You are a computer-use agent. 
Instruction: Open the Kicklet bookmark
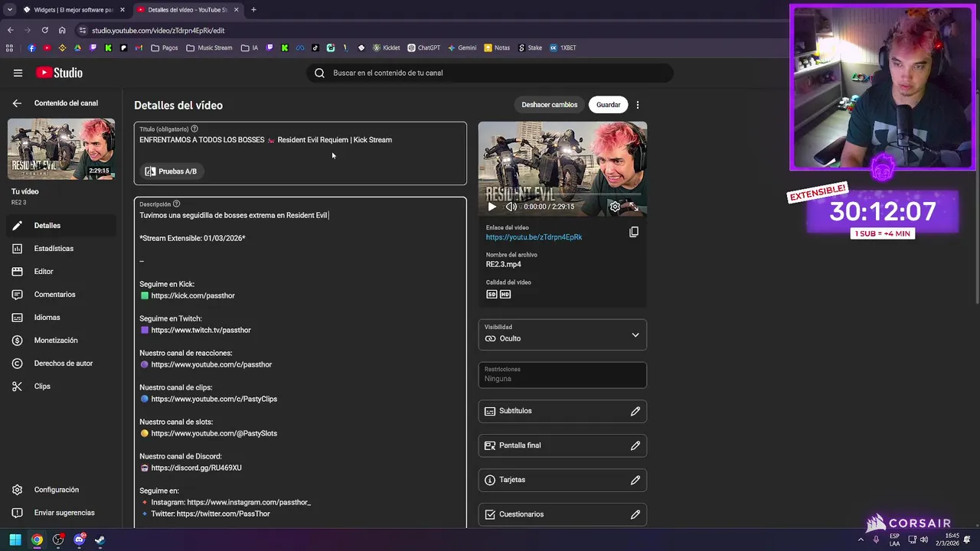386,47
